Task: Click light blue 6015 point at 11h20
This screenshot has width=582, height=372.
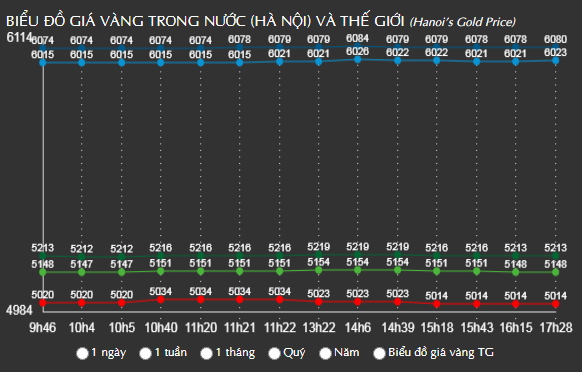Action: coord(200,63)
